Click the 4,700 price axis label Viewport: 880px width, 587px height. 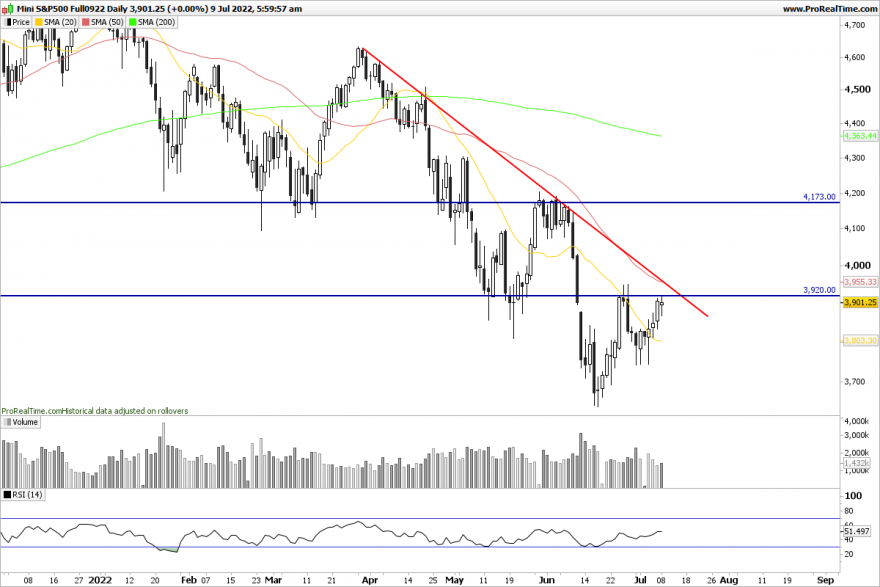855,25
